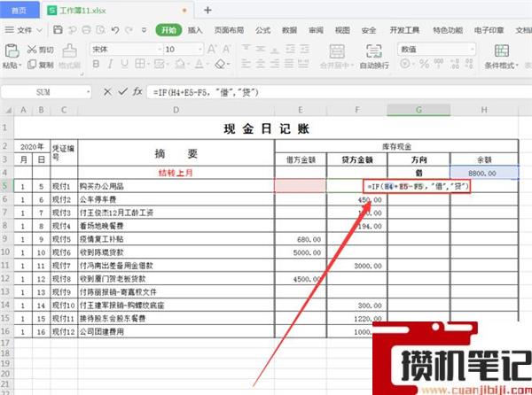
Task: Click the Undo arrow icon
Action: click(115, 30)
